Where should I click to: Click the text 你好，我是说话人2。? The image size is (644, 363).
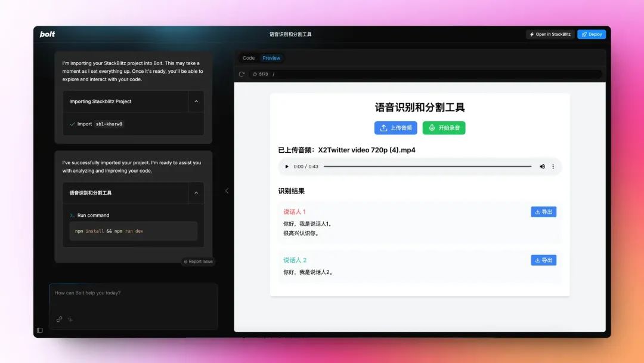click(308, 272)
